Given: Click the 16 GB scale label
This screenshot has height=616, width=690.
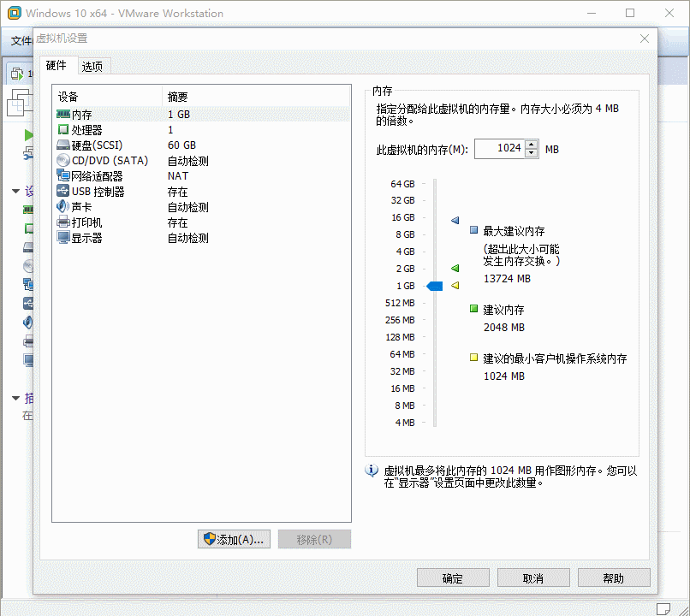Looking at the screenshot, I should pos(403,217).
